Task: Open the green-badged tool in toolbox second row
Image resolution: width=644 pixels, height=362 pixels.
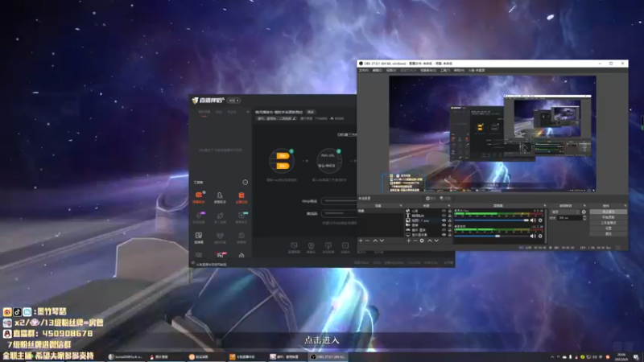Action: (242, 217)
